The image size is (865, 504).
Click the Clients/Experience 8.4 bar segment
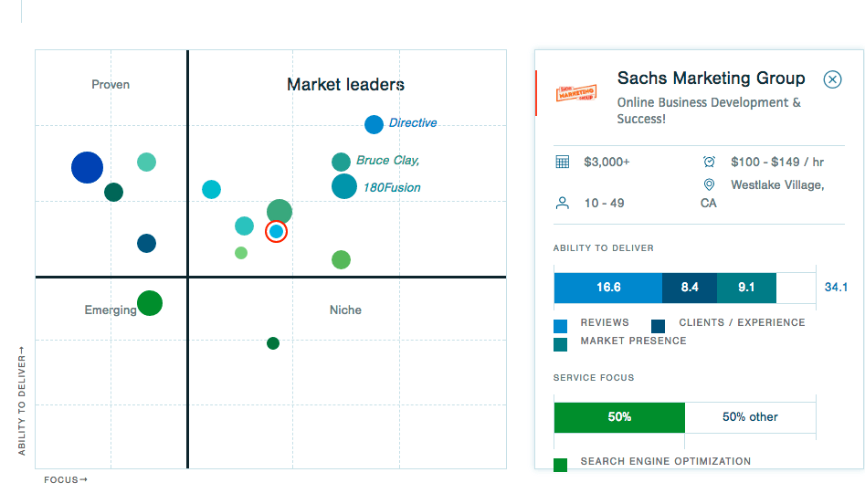[689, 288]
